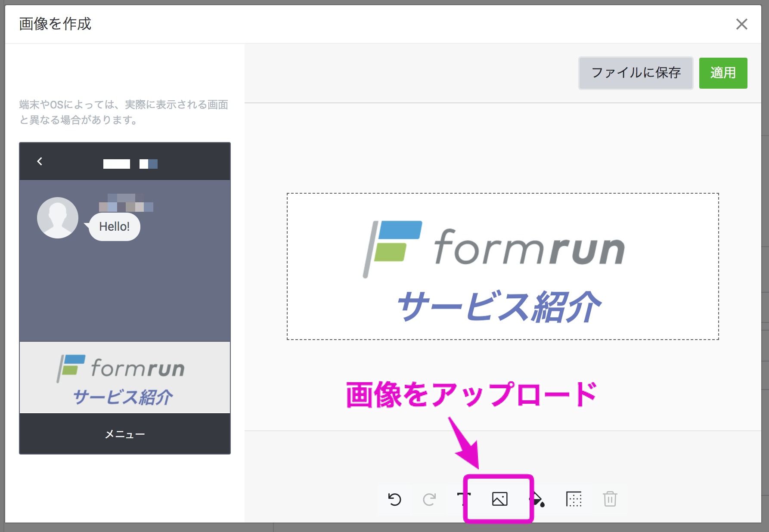
Task: Click the Hello! chat bubble
Action: (x=114, y=226)
